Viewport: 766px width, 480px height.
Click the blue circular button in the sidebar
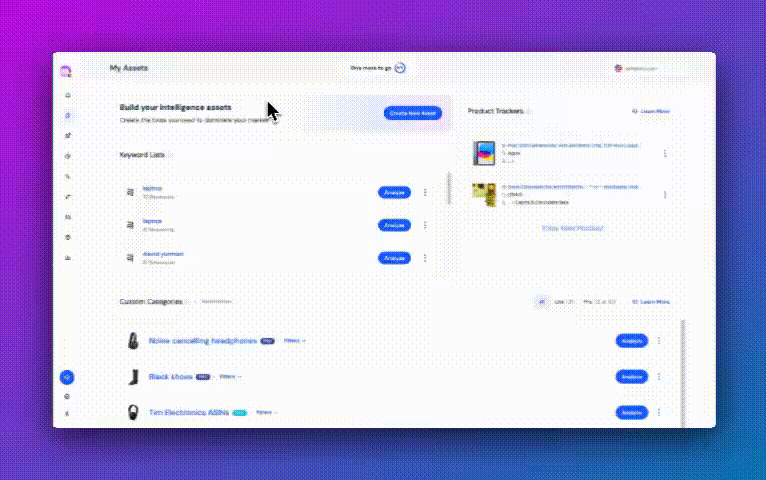(67, 377)
